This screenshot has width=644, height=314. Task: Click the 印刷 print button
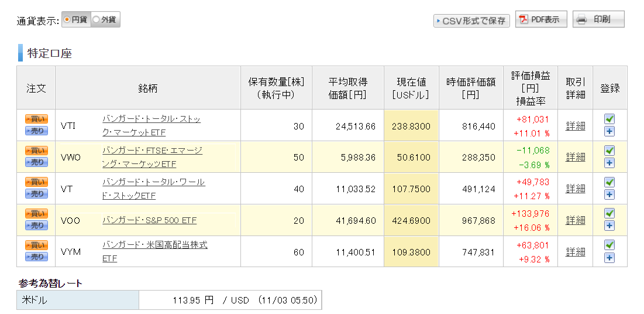pos(598,19)
